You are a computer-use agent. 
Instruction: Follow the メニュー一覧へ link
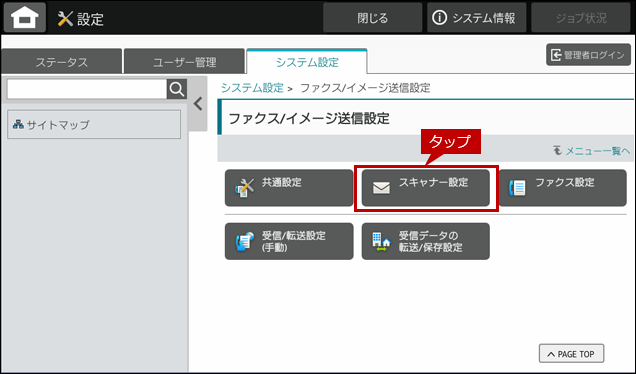click(592, 151)
